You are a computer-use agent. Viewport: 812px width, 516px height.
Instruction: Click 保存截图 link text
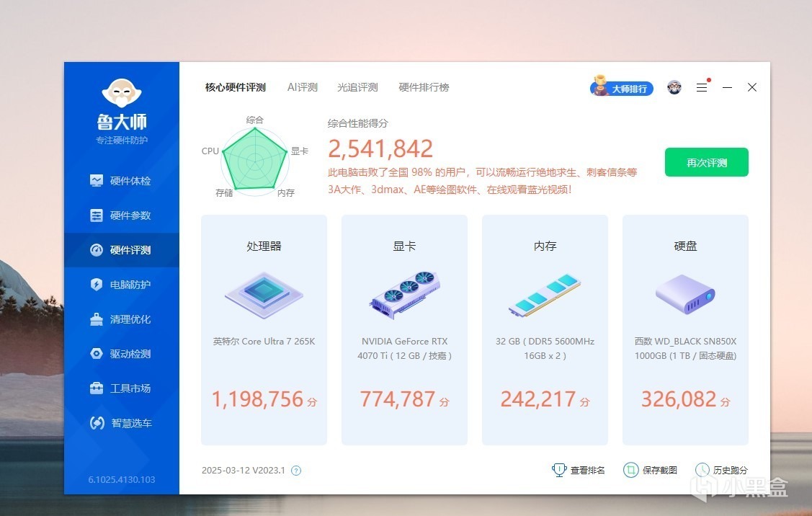click(x=659, y=470)
